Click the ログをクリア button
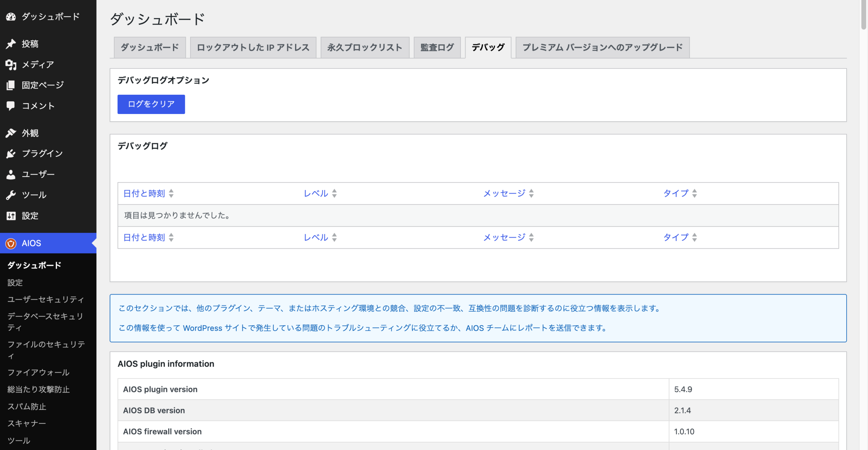The image size is (868, 450). pos(151,104)
